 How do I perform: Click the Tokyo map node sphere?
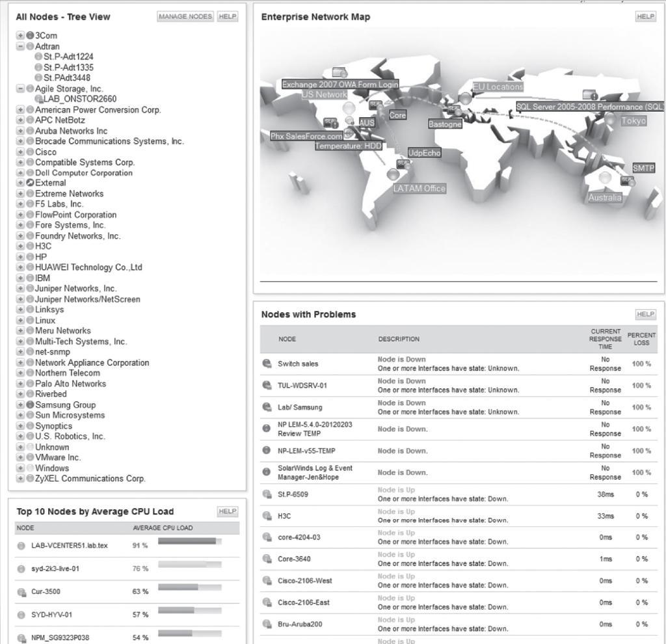tap(610, 119)
